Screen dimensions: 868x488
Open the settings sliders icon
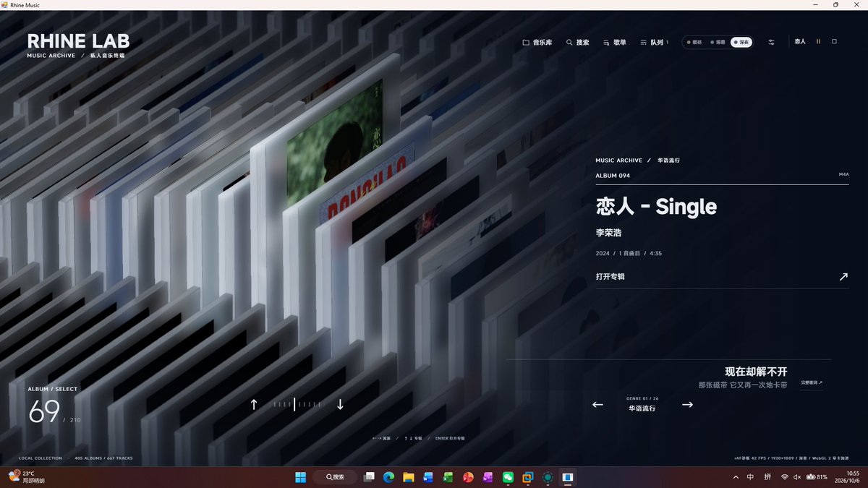tap(771, 43)
